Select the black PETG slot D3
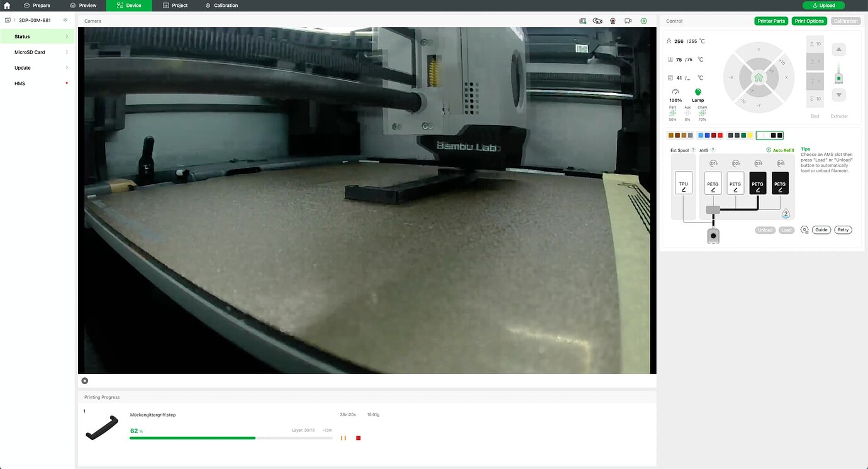Screen dimensions: 868x469 pos(758,183)
